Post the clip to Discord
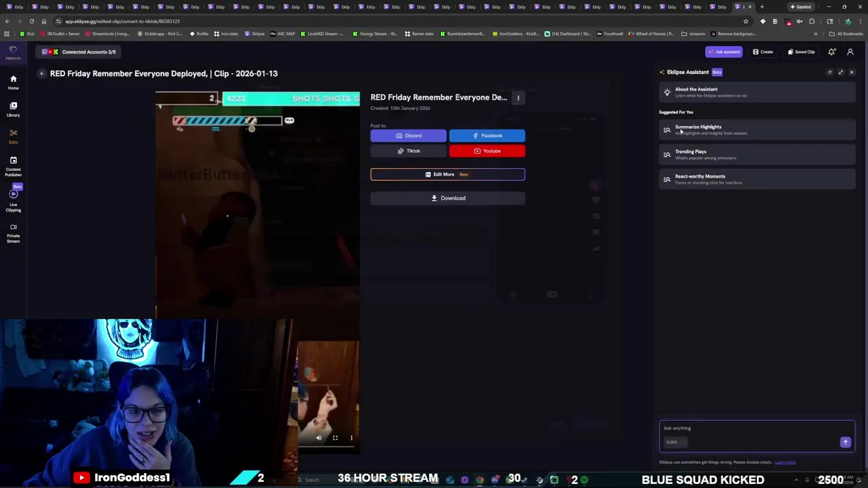 coord(408,136)
